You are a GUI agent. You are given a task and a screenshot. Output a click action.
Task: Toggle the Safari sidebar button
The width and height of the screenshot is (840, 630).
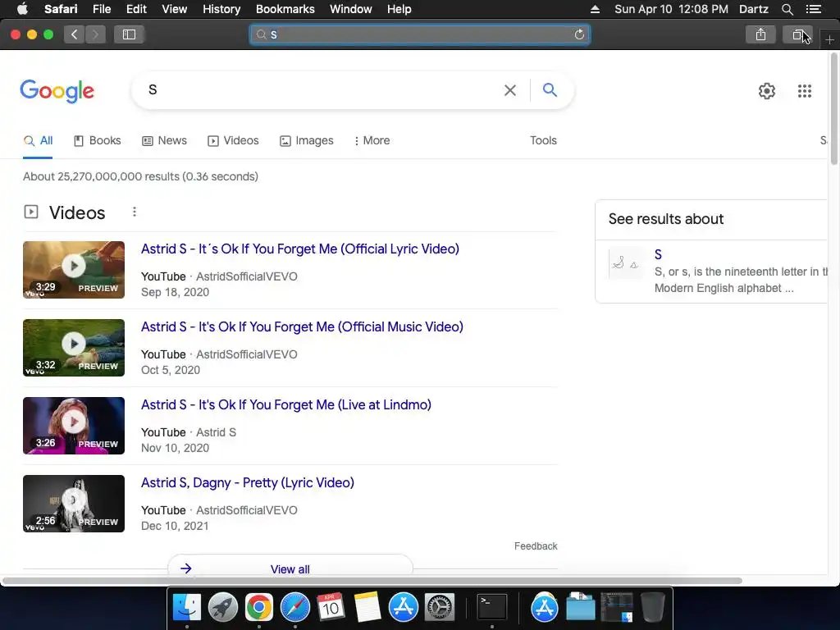pyautogui.click(x=129, y=34)
